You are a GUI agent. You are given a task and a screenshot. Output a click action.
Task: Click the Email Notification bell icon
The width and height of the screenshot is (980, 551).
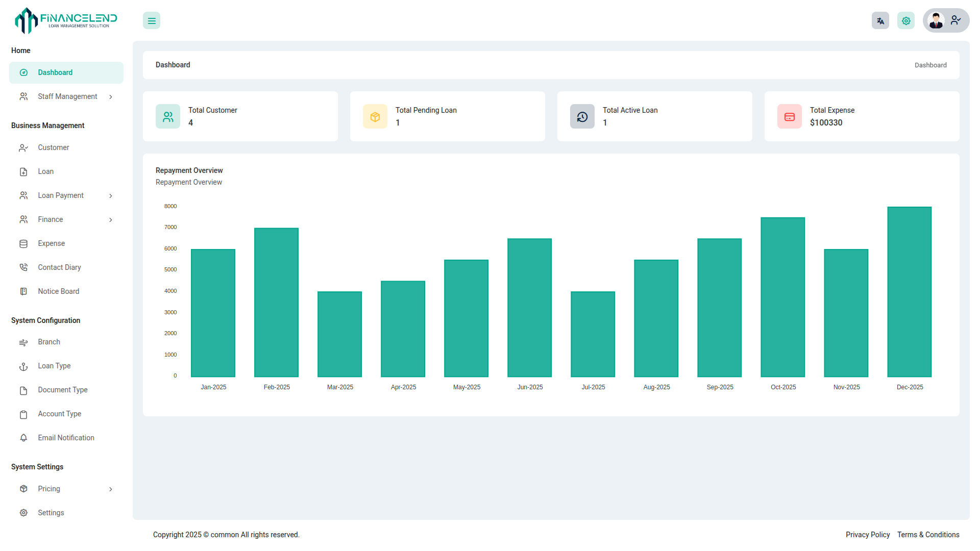click(23, 438)
